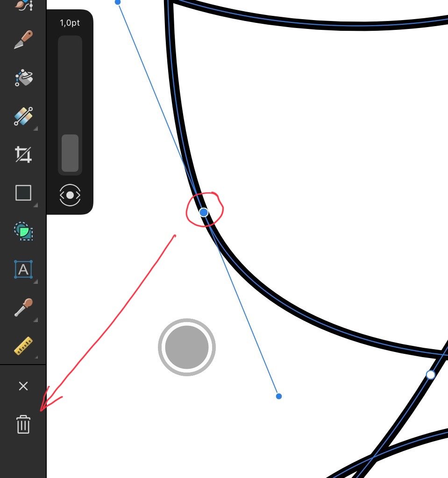Screen dimensions: 448x478
Task: Tap the X deselect button
Action: (23, 386)
